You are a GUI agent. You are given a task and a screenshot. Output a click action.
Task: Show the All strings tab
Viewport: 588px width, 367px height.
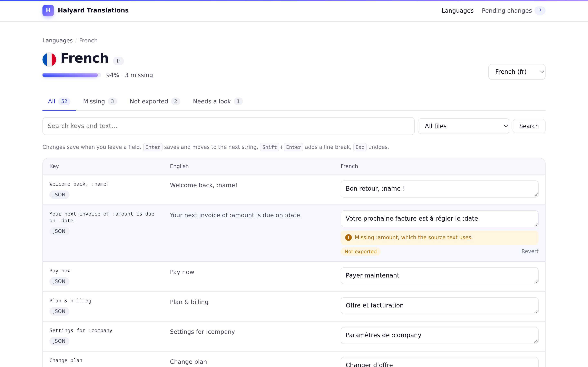tap(59, 102)
